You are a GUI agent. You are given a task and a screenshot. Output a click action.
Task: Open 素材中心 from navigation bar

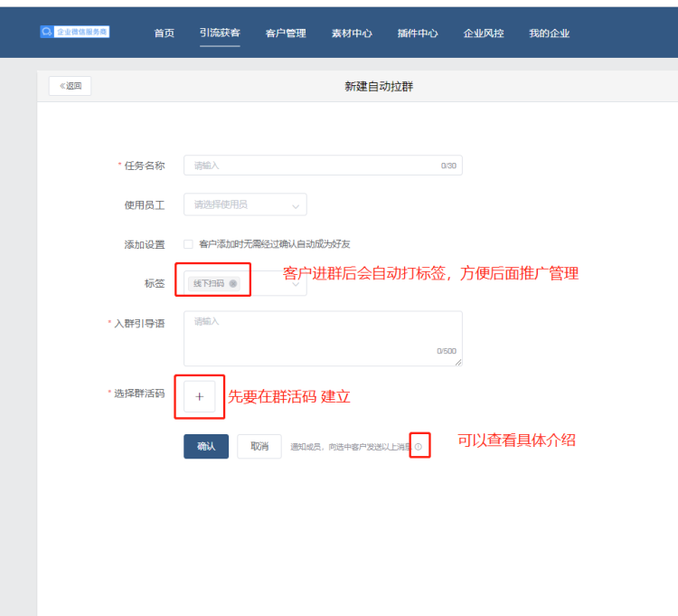(x=352, y=33)
